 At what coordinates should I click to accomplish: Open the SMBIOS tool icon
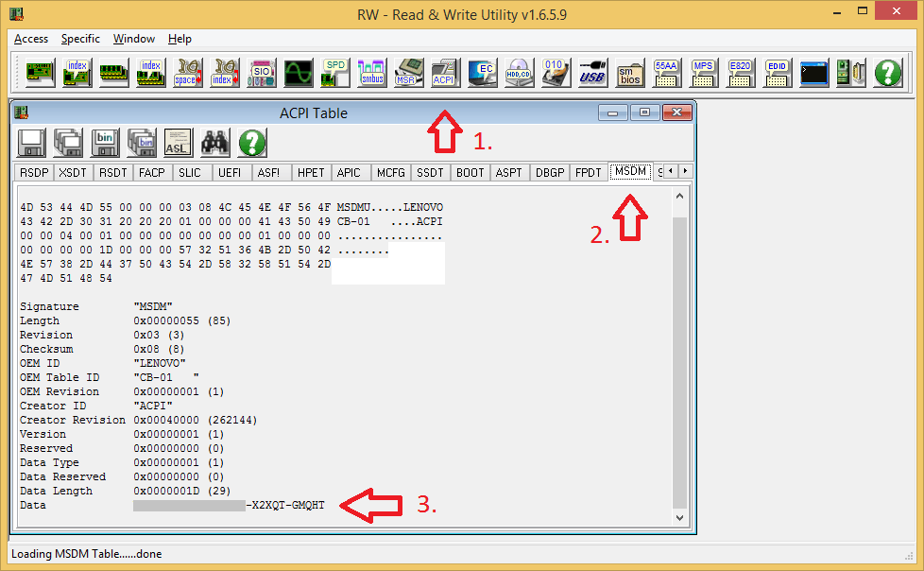pyautogui.click(x=629, y=73)
